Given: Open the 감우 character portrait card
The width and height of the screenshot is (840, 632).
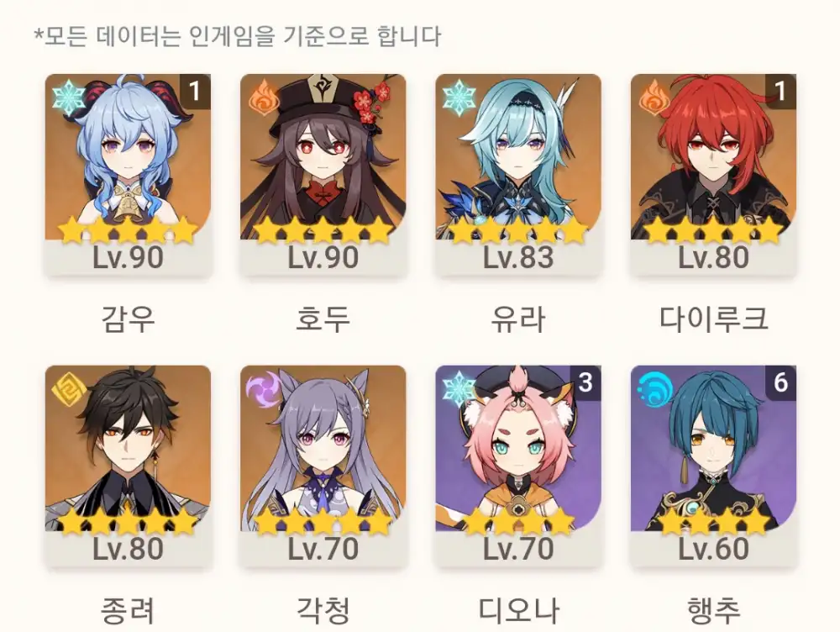Looking at the screenshot, I should (128, 175).
